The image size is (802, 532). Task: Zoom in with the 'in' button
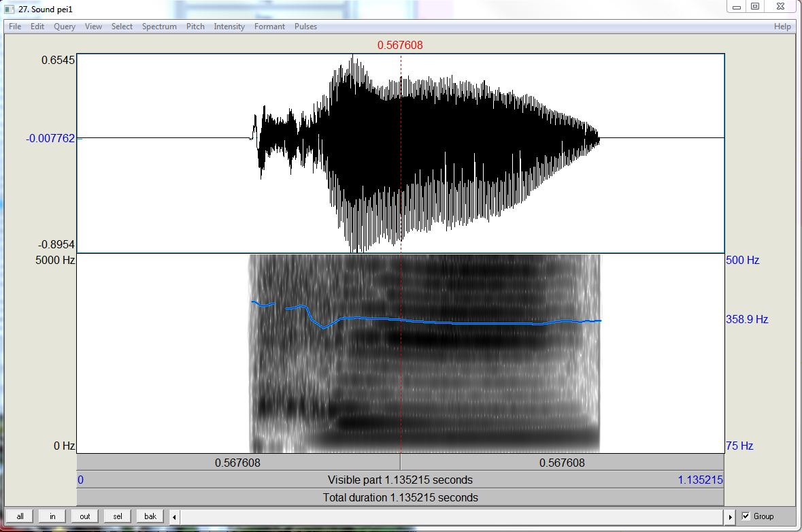point(52,516)
